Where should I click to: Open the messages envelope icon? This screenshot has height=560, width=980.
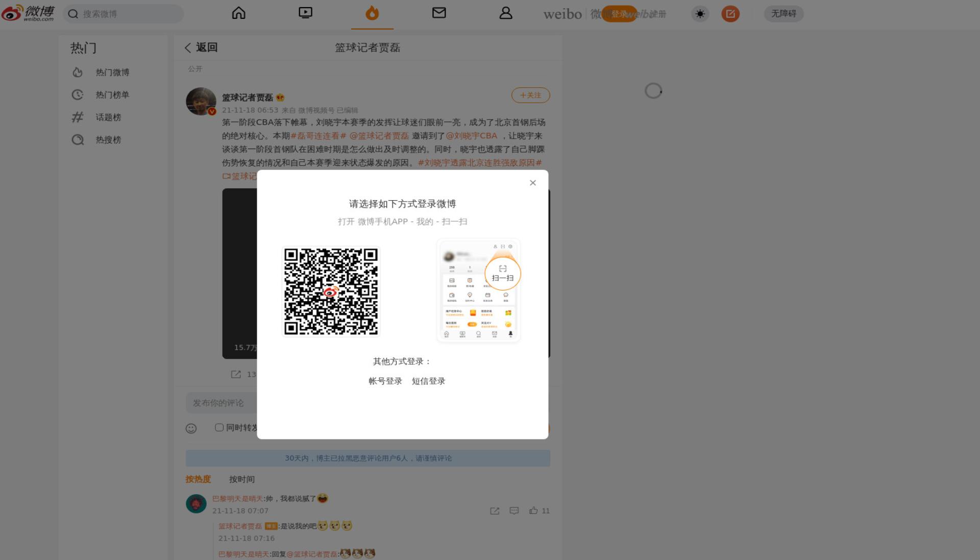pyautogui.click(x=439, y=13)
